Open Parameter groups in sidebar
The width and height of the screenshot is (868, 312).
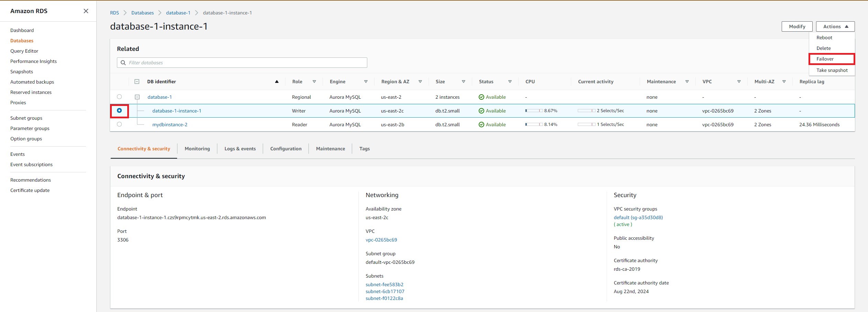30,128
